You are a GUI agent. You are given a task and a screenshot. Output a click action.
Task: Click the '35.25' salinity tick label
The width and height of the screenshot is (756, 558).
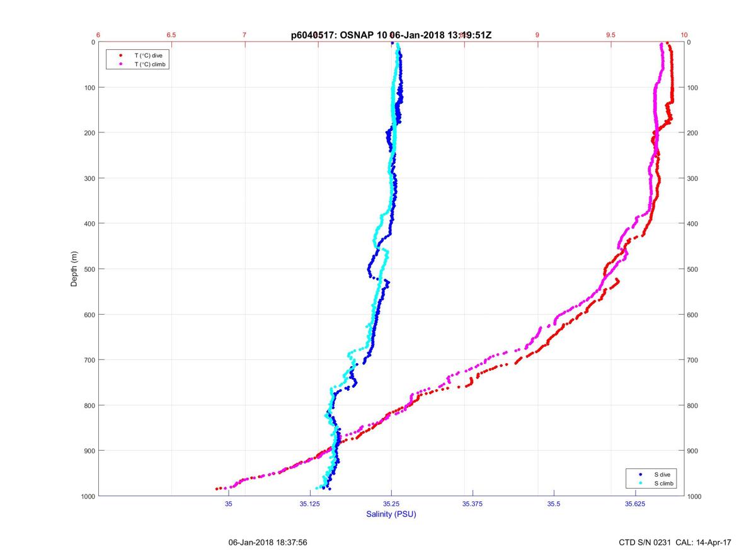[391, 504]
